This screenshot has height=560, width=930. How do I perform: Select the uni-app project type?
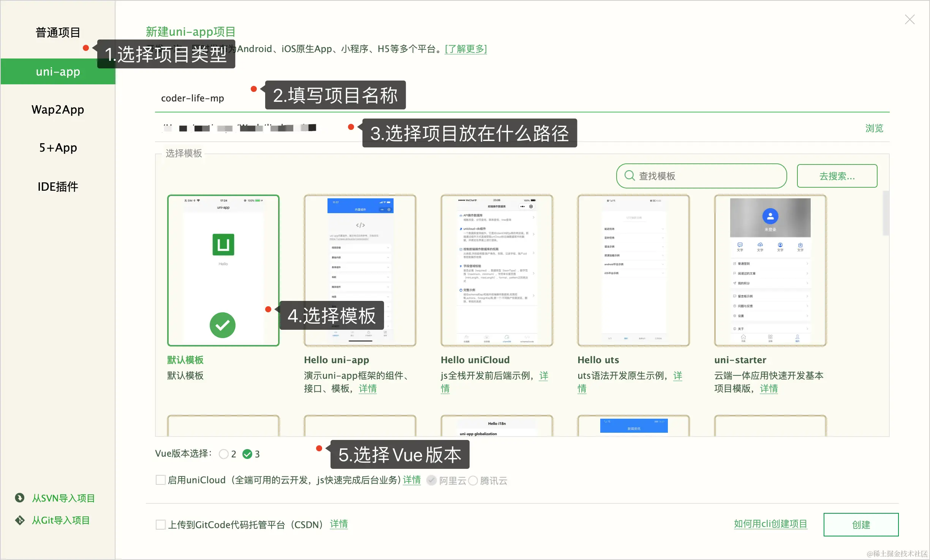click(58, 71)
